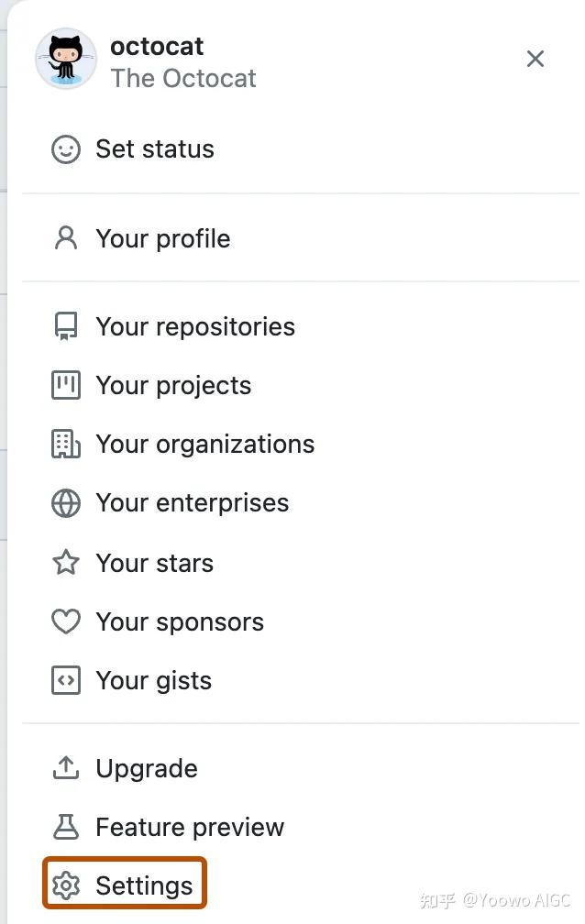This screenshot has width=585, height=924.
Task: Click the organizations building icon
Action: tap(66, 445)
